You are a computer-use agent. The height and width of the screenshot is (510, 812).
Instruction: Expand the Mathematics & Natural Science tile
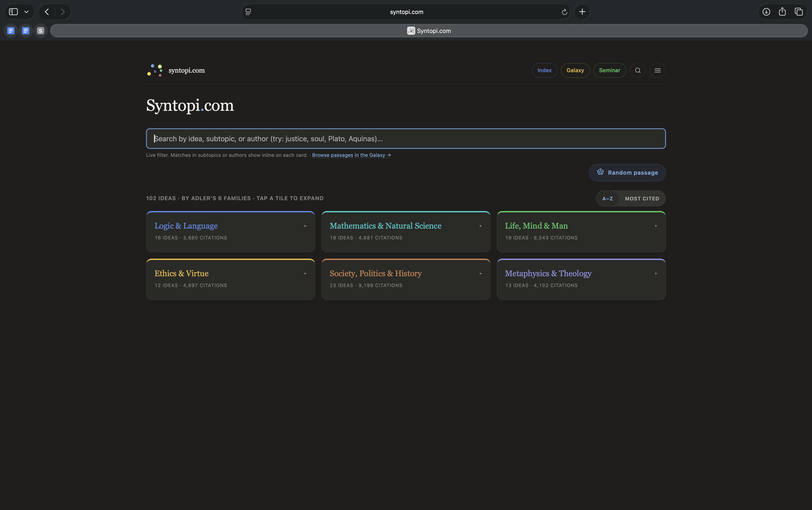[x=406, y=232]
